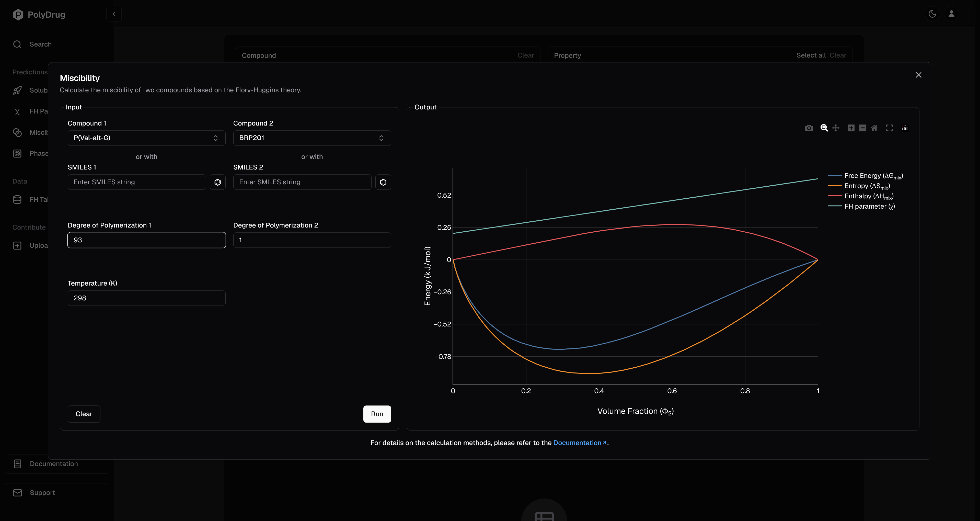Open structure drawer beside SMILES 2
The image size is (980, 521).
pyautogui.click(x=383, y=182)
